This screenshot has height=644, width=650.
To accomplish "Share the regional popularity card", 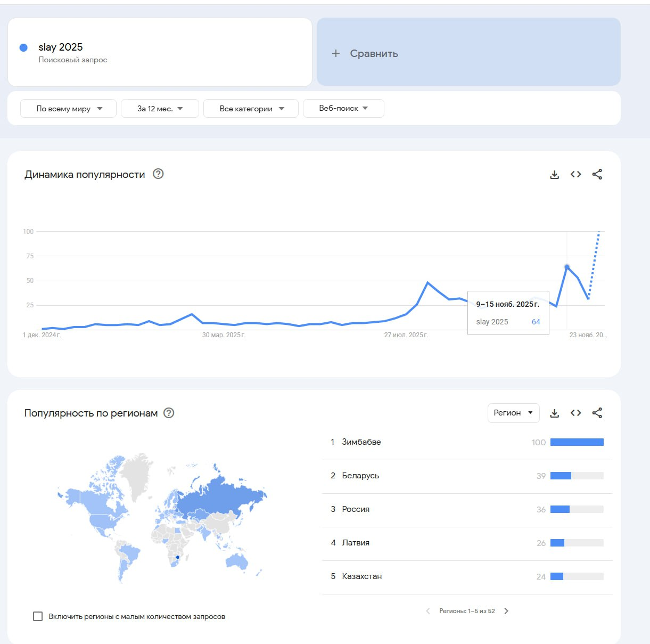I will (x=597, y=413).
